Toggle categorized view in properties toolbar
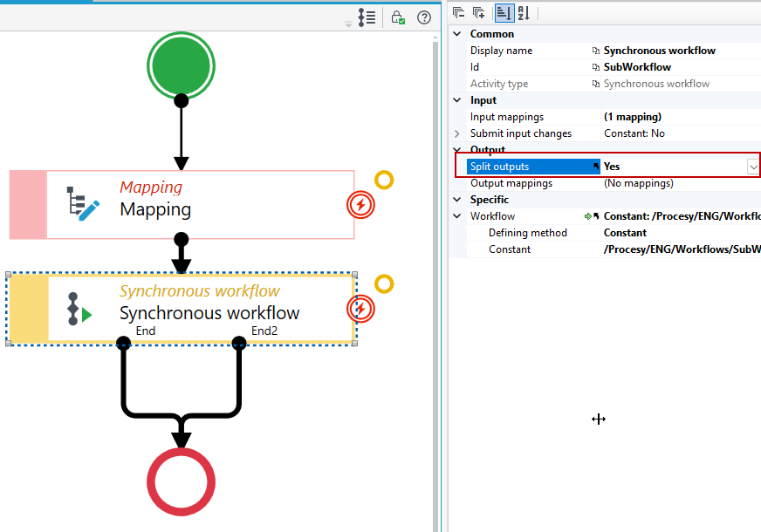761x532 pixels. point(504,12)
